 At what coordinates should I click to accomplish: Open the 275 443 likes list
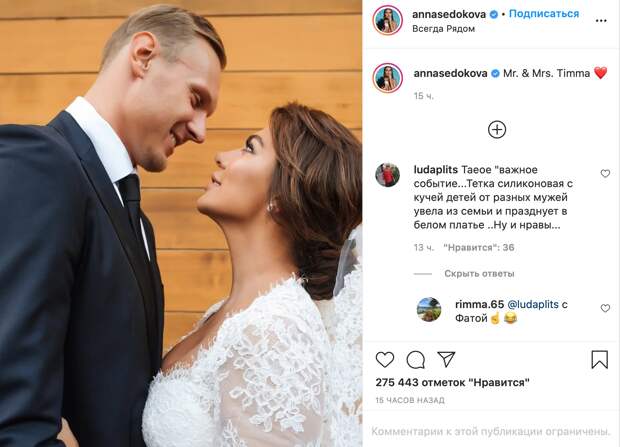452,383
